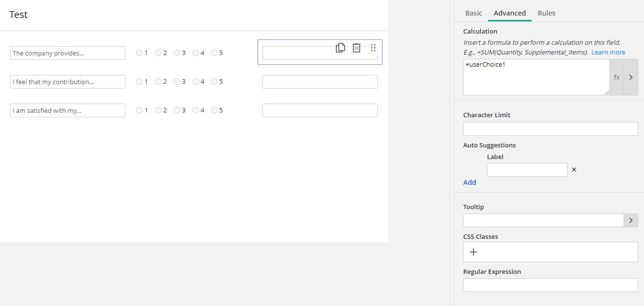Click the plus icon in CSS Classes
Viewport: 644px width, 306px height.
tap(473, 252)
